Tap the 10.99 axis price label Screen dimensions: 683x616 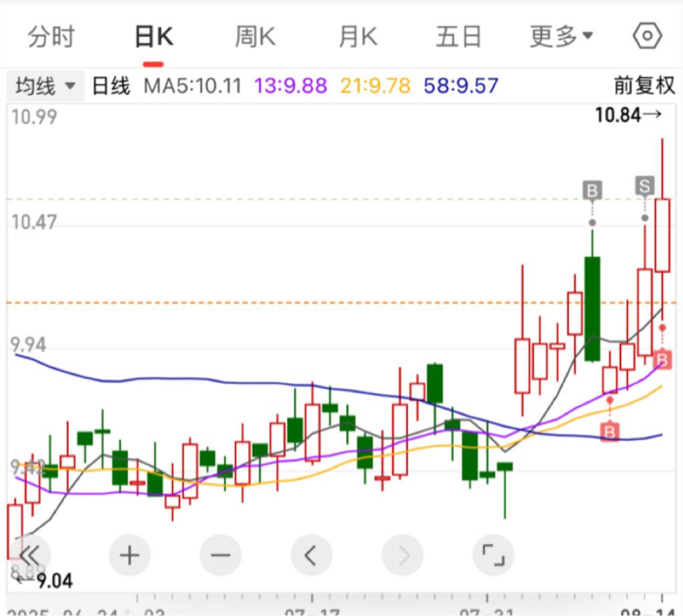coord(34,117)
